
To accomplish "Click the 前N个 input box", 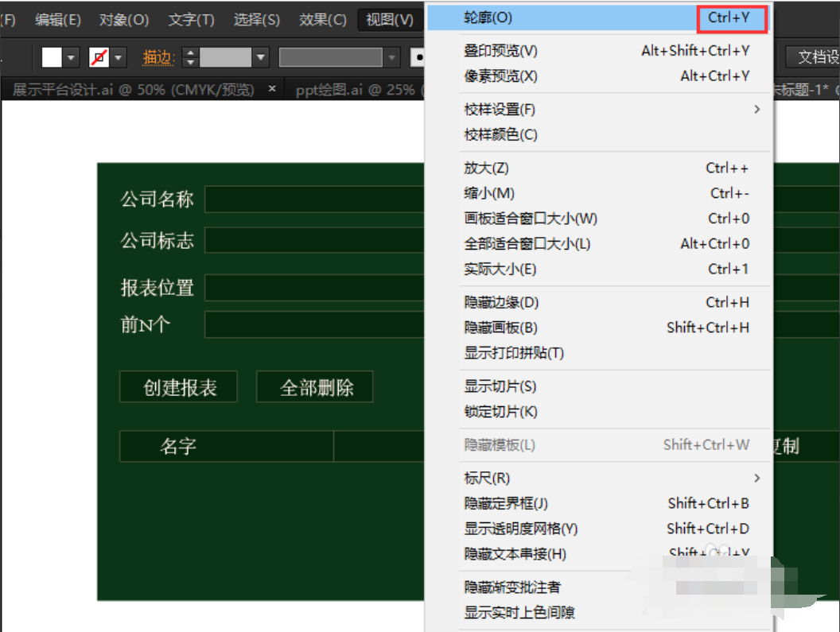I will tap(314, 324).
